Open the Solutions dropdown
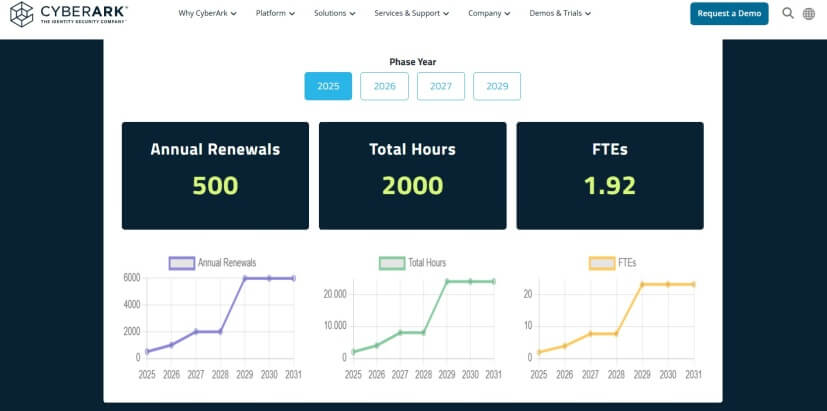This screenshot has height=411, width=827. [335, 14]
